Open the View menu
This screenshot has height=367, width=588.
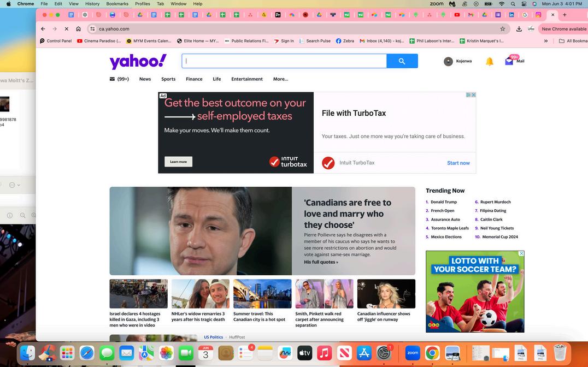(73, 4)
